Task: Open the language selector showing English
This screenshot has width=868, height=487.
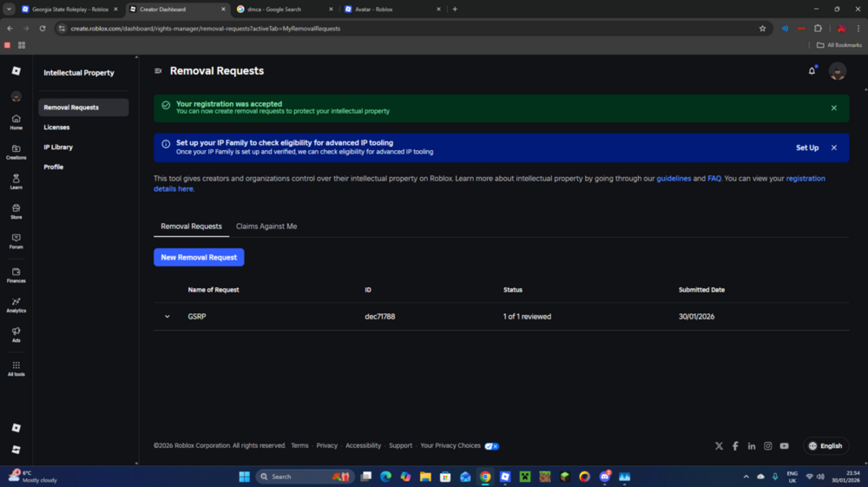Action: click(825, 446)
